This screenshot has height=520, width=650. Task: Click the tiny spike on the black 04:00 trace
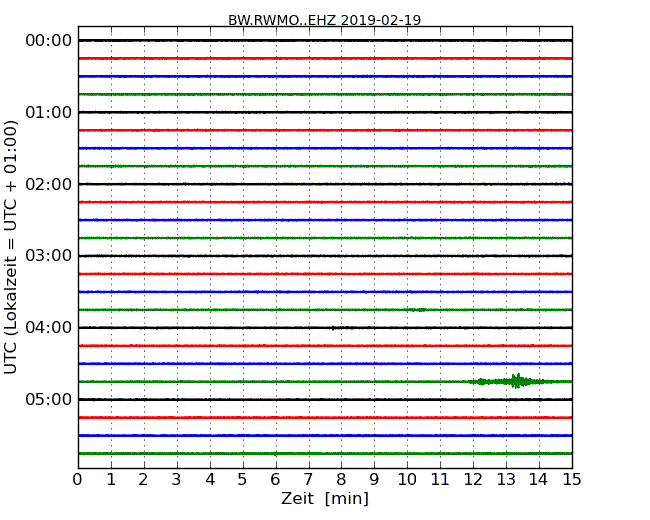click(333, 328)
